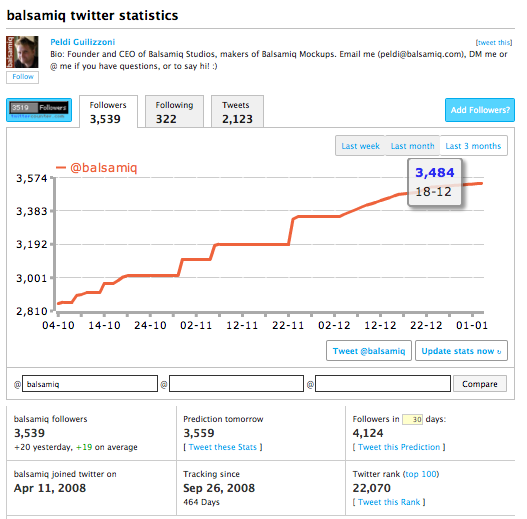The image size is (527, 519).
Task: Click the refresh icon in Update stats now
Action: click(x=499, y=352)
